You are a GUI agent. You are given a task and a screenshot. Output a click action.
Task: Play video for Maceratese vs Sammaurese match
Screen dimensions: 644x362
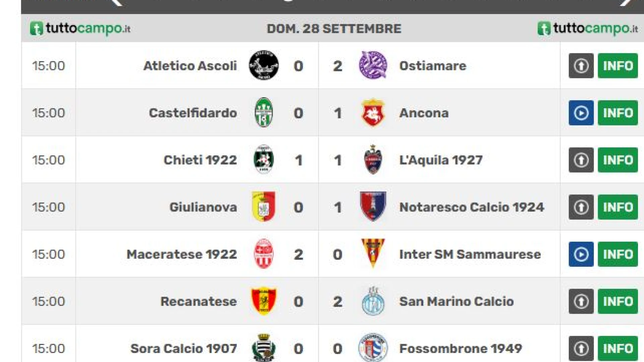click(x=581, y=254)
